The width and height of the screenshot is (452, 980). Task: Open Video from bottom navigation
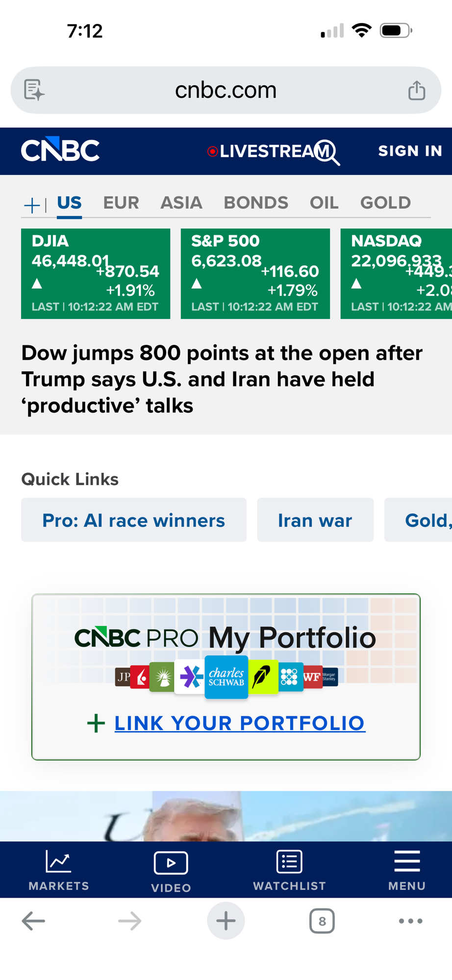[171, 871]
